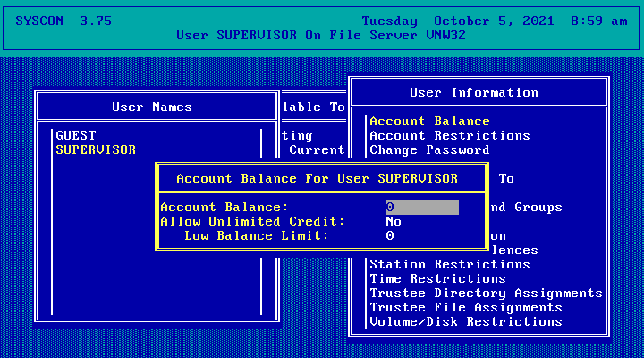Click the Account Balance input field
This screenshot has width=644, height=358.
coord(422,207)
